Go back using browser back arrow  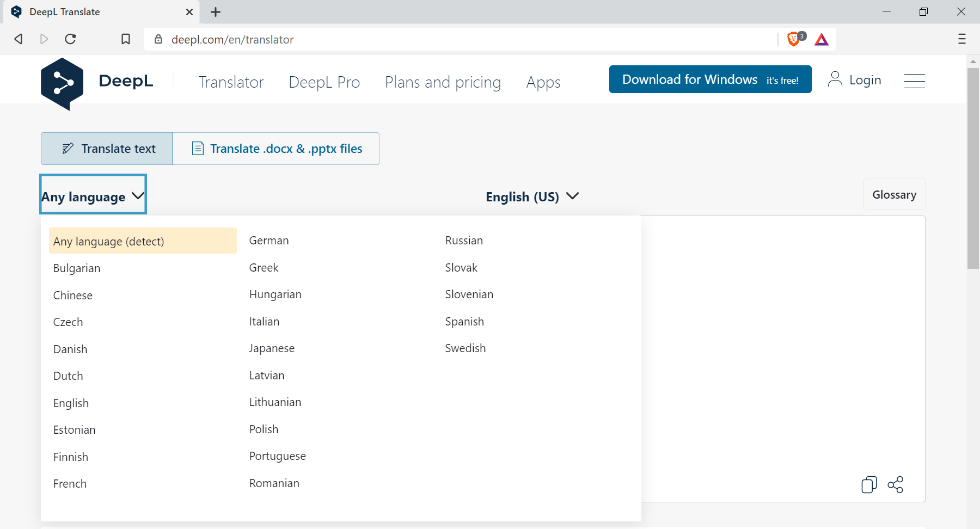pos(19,39)
